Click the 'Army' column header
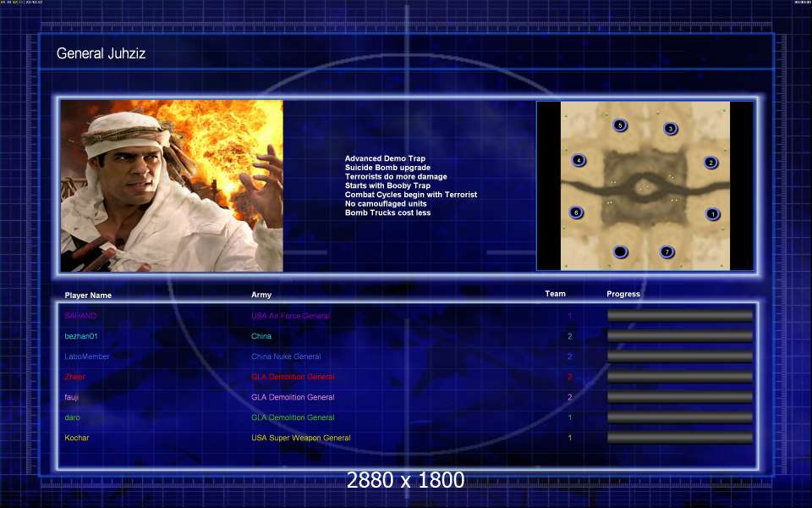 click(261, 295)
